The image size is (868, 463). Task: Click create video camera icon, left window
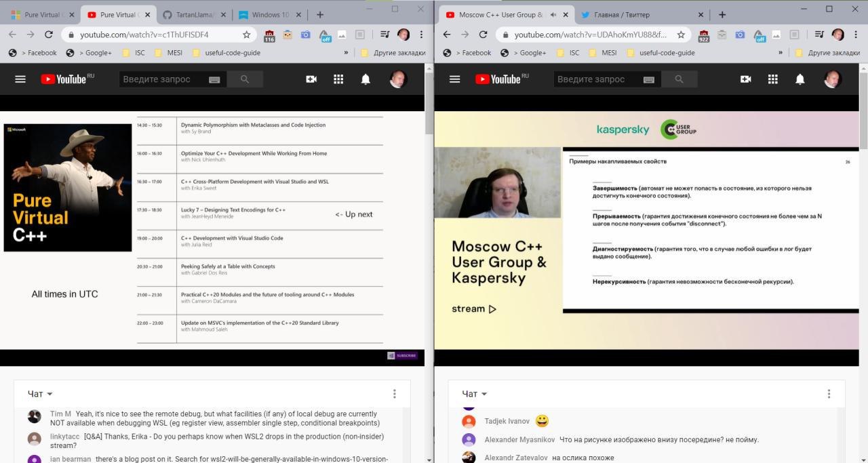pos(311,79)
